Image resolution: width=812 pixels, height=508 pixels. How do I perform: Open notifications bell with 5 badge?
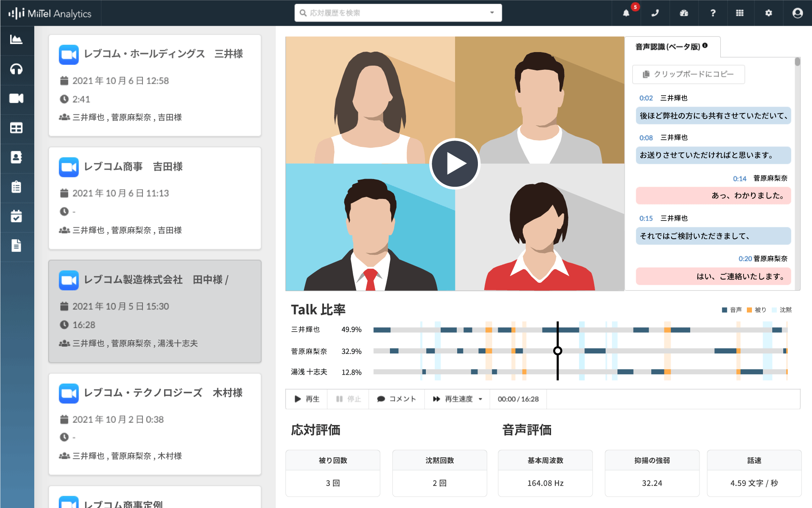click(x=626, y=13)
